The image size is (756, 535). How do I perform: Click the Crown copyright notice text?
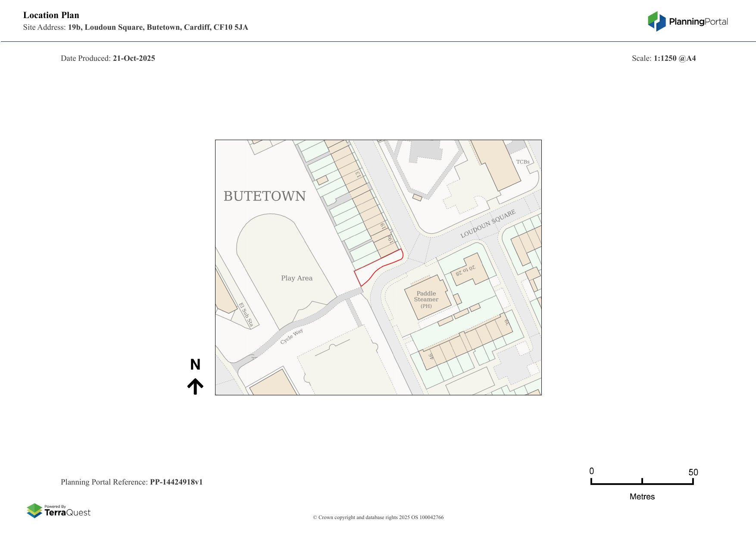click(x=378, y=517)
